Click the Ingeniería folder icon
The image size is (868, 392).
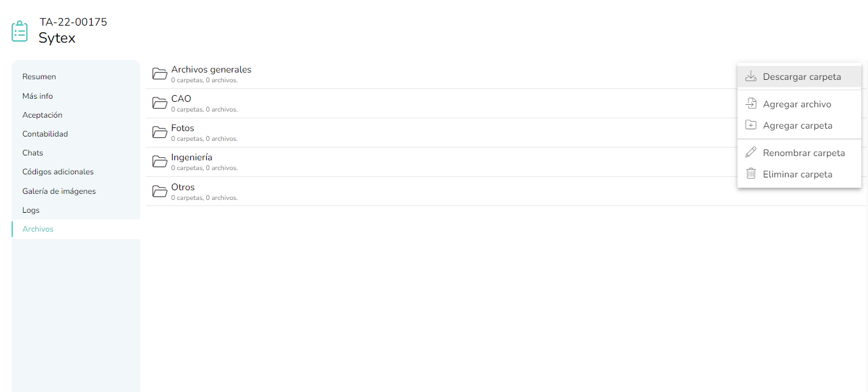160,162
